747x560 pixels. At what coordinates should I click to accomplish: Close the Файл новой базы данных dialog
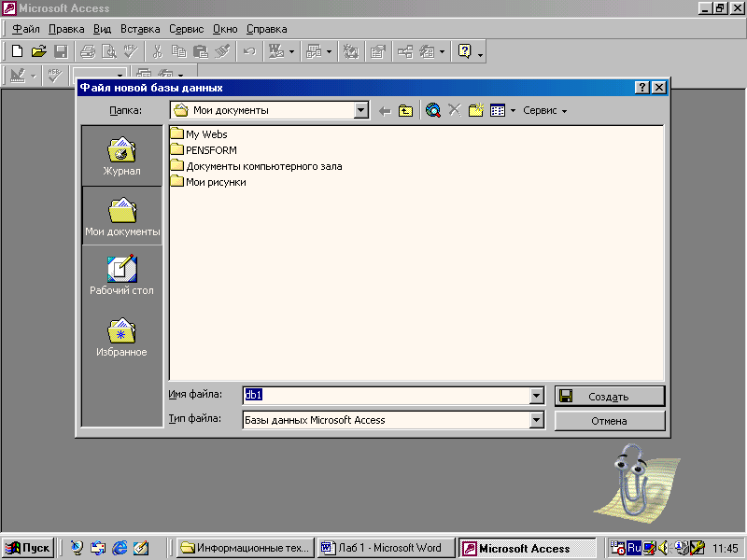(659, 87)
